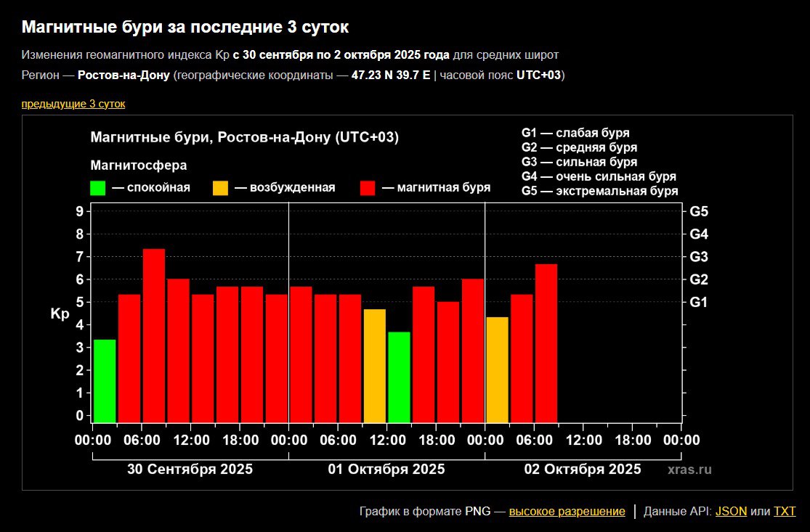Select the green bar on 30 September

coord(105,380)
